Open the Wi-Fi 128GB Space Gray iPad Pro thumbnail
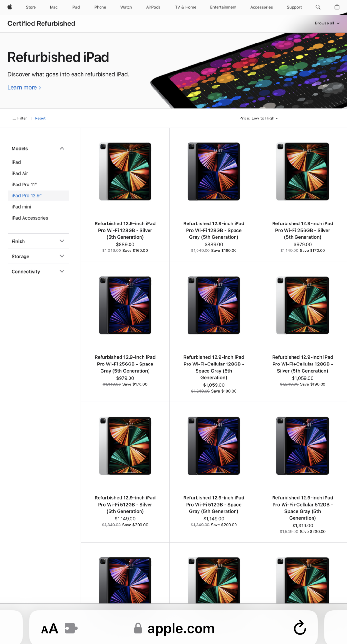This screenshot has width=347, height=644. click(214, 171)
